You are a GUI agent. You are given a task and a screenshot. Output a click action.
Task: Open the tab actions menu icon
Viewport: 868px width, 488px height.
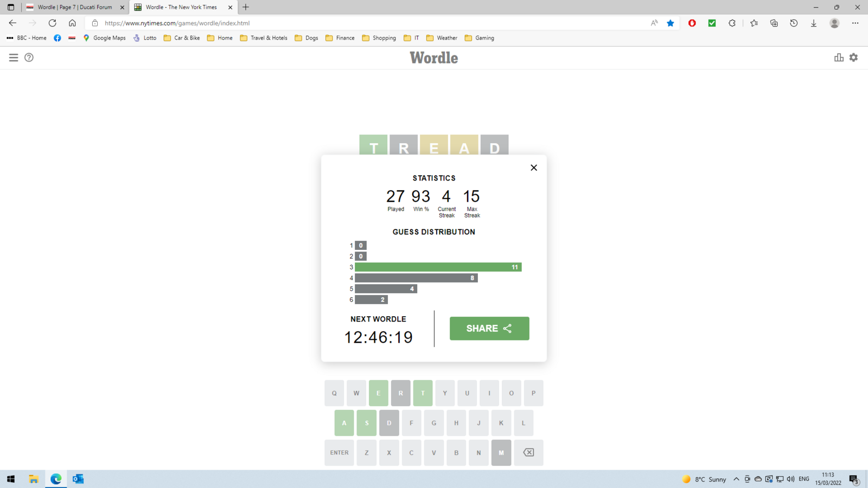point(11,7)
